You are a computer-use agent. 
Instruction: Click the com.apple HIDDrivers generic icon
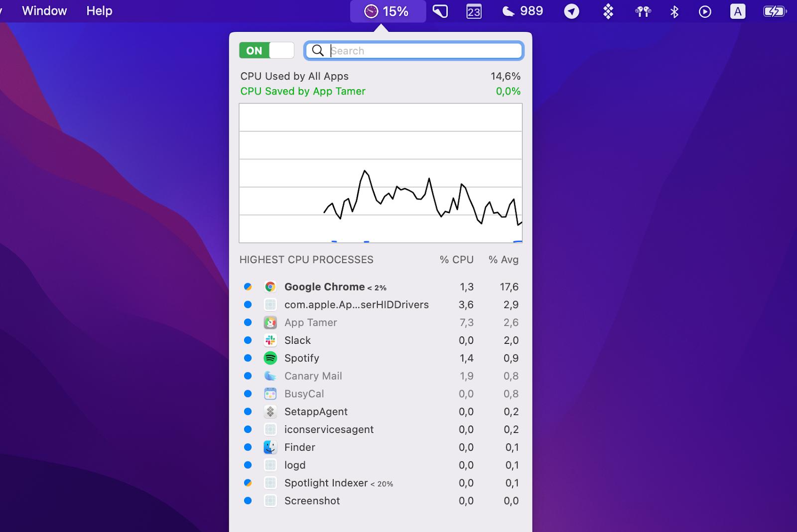click(x=270, y=305)
